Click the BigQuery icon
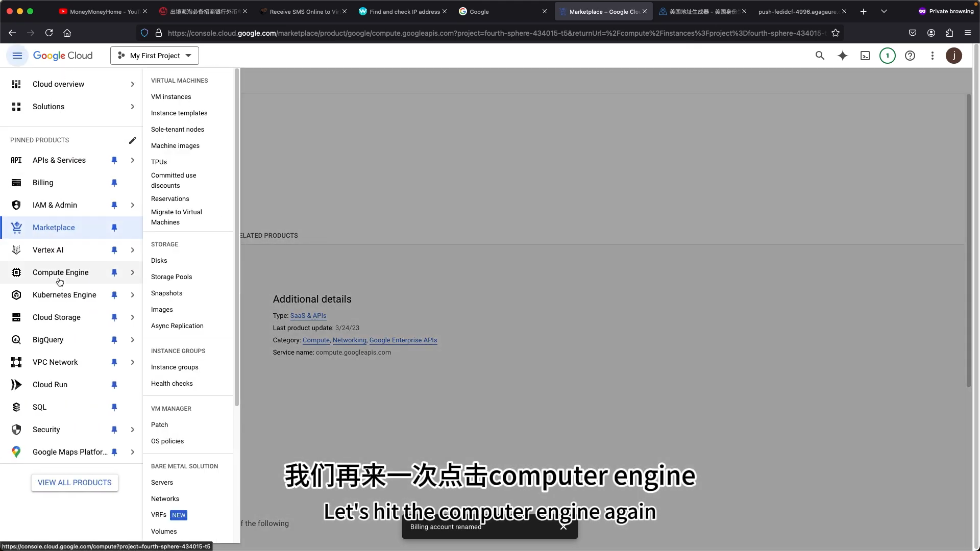Screen dimensions: 980x551 click(x=16, y=340)
